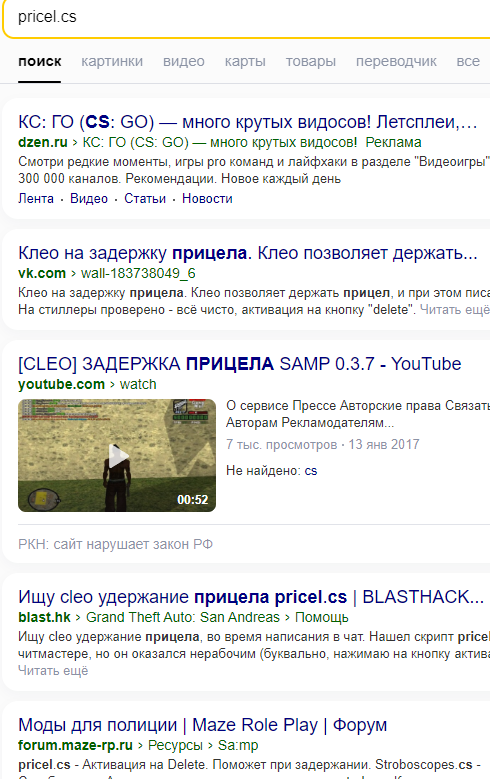
Task: Open Моды для полиции Maze Role Play result
Action: pos(202,725)
